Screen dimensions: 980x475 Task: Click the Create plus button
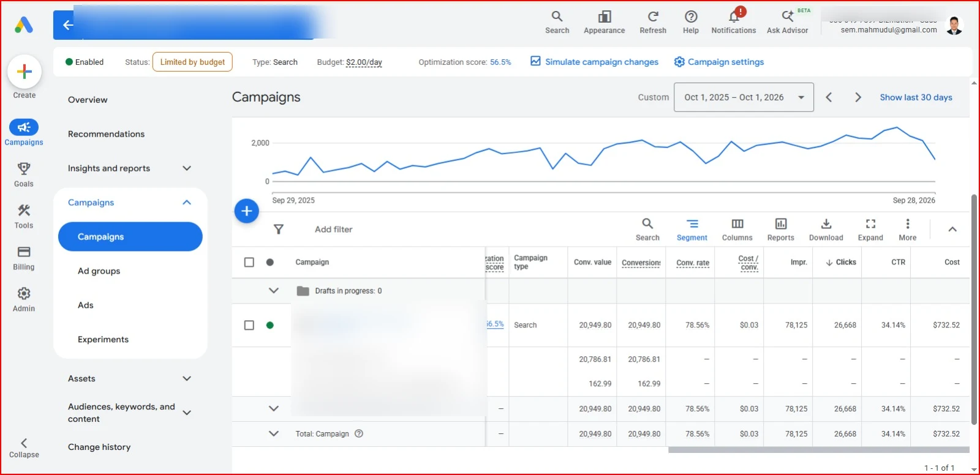click(24, 72)
